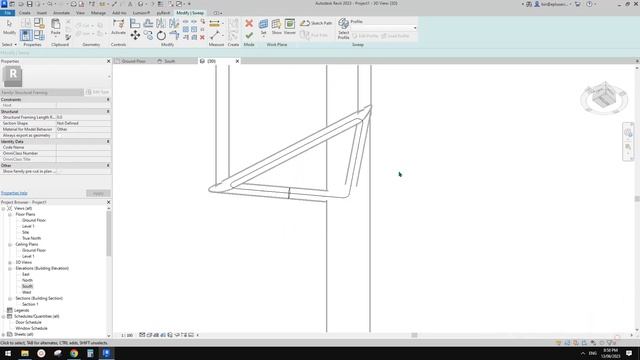Select Section 1 in Project Browser
The width and height of the screenshot is (640, 360).
(x=30, y=304)
